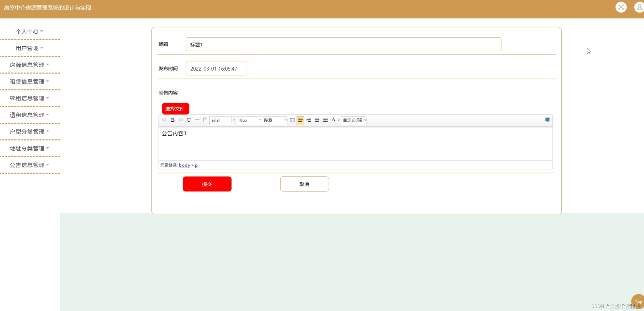
Task: Click the red 提交 submit button
Action: tap(207, 184)
